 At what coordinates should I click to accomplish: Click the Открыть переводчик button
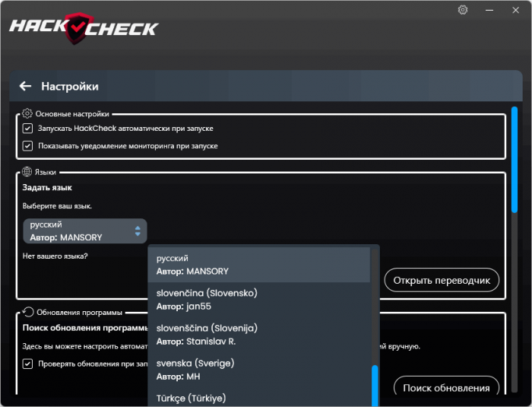[x=442, y=280]
